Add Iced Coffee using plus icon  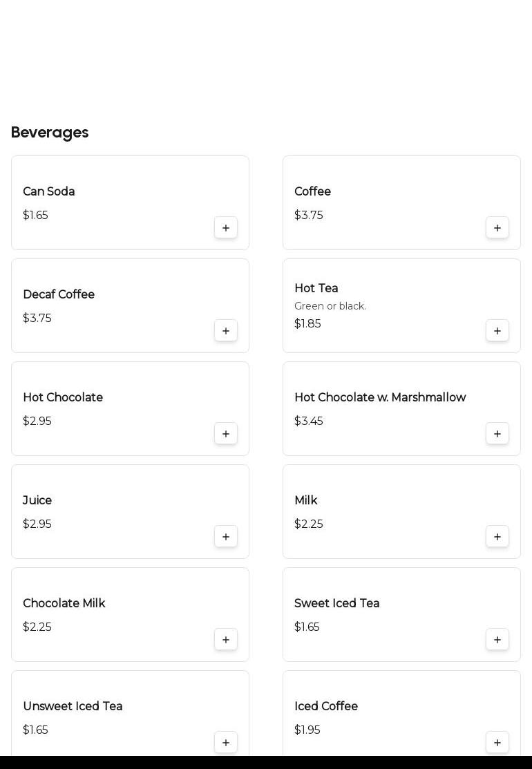(497, 743)
